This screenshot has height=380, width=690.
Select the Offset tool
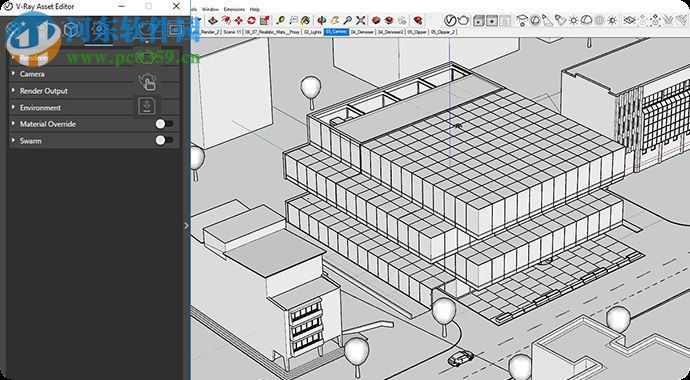click(226, 20)
